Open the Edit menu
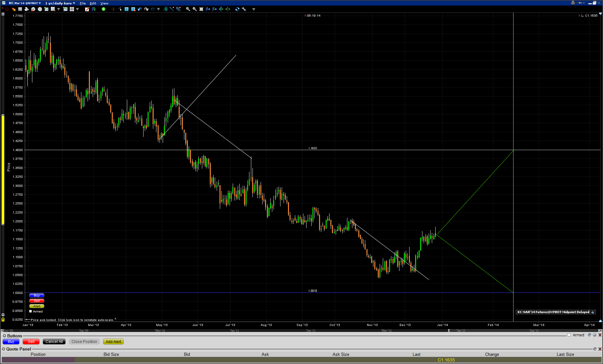 93,3
